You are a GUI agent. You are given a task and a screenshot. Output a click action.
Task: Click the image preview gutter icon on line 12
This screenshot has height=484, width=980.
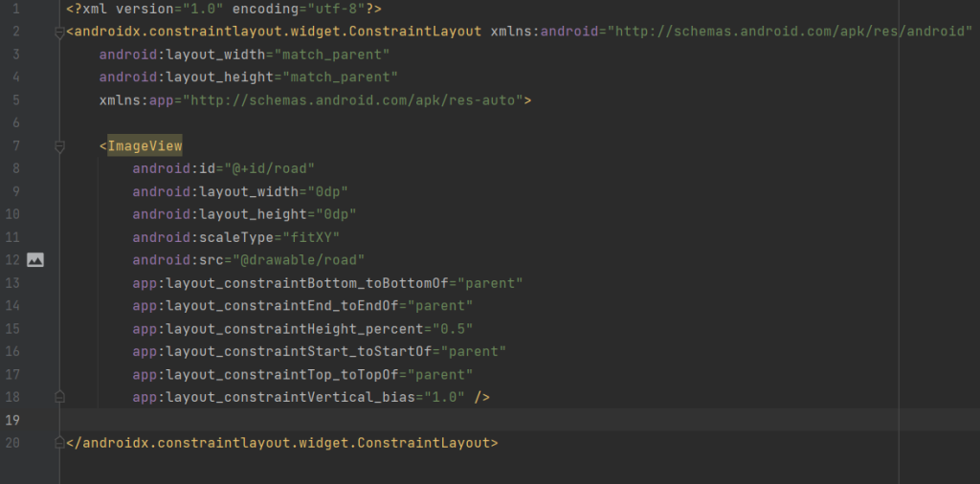[x=35, y=259]
